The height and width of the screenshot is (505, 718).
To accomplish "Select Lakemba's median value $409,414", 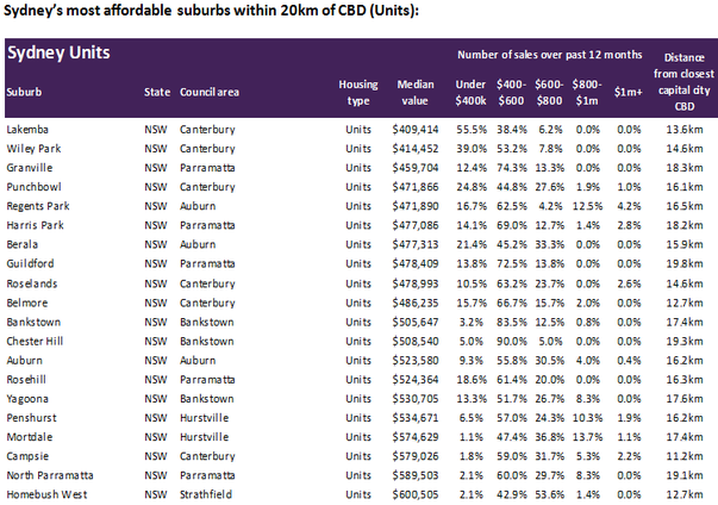I will tap(415, 130).
